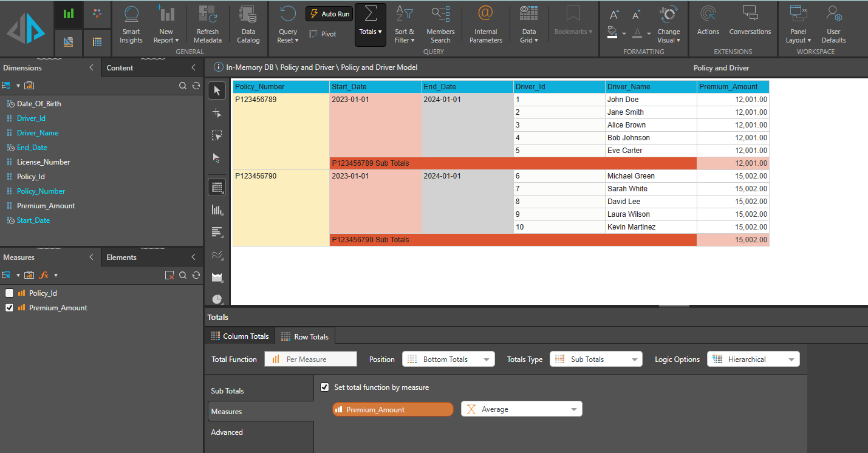Screen dimensions: 868x453
Task: Choose the pie chart visualization
Action: tap(217, 299)
